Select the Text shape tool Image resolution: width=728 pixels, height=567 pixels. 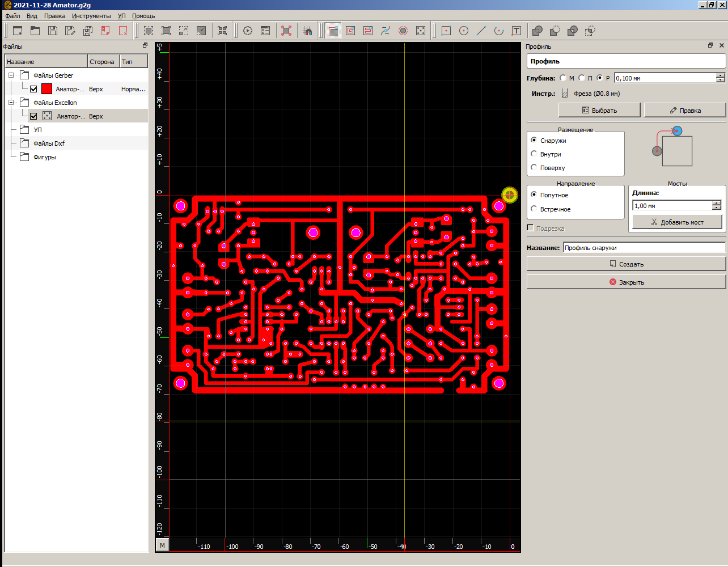[517, 31]
